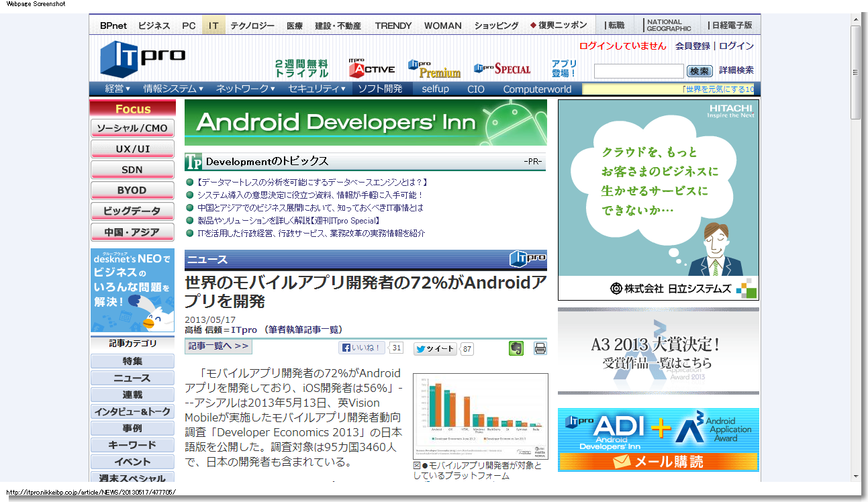Open the UX/UI focus button
The image size is (868, 502).
pos(132,149)
